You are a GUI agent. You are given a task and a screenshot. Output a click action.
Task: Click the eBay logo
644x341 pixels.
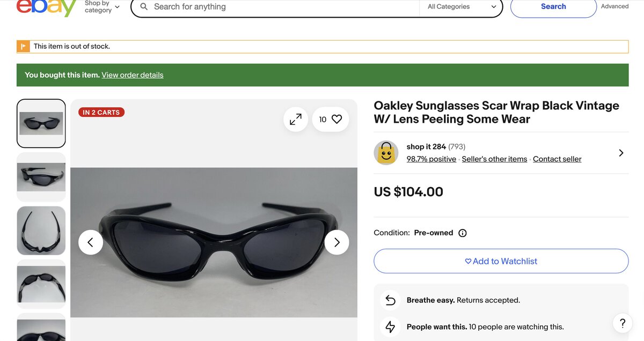click(46, 6)
